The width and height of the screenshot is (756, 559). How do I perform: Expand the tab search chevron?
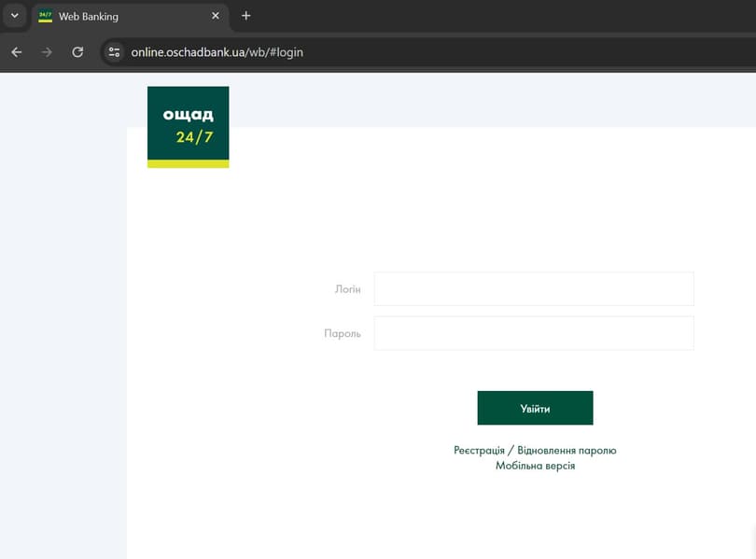click(14, 16)
